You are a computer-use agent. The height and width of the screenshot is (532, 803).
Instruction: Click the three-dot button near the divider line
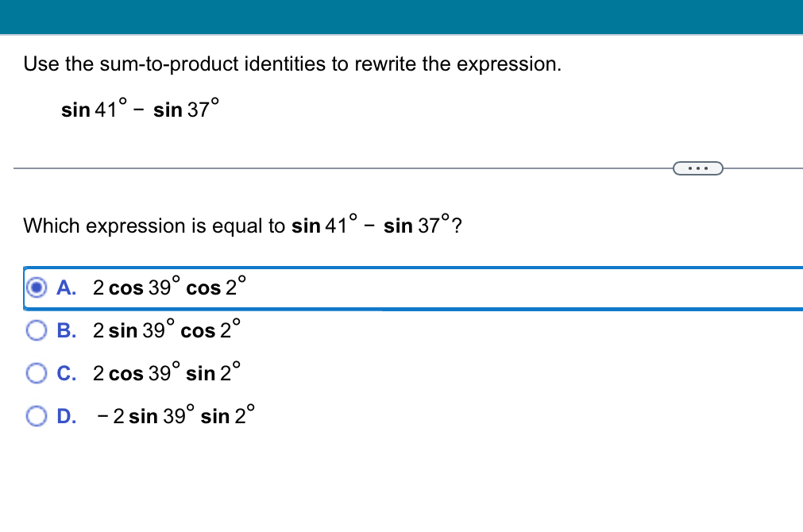click(698, 168)
